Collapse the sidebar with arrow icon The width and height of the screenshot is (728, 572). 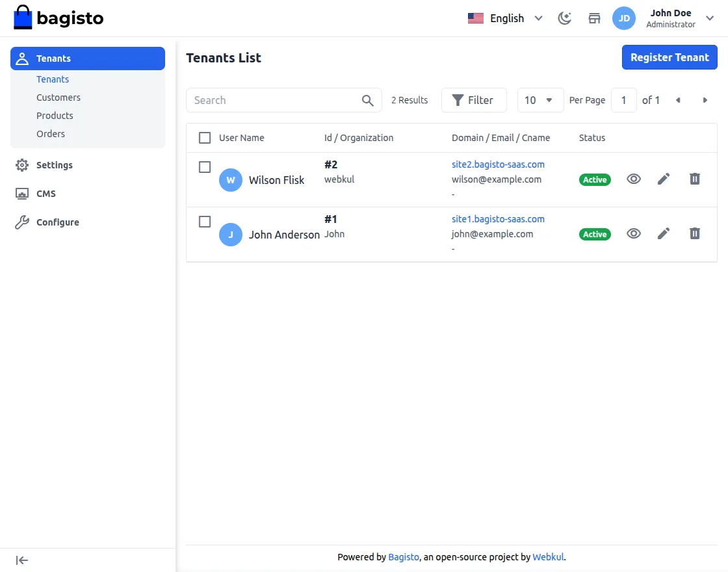[22, 560]
